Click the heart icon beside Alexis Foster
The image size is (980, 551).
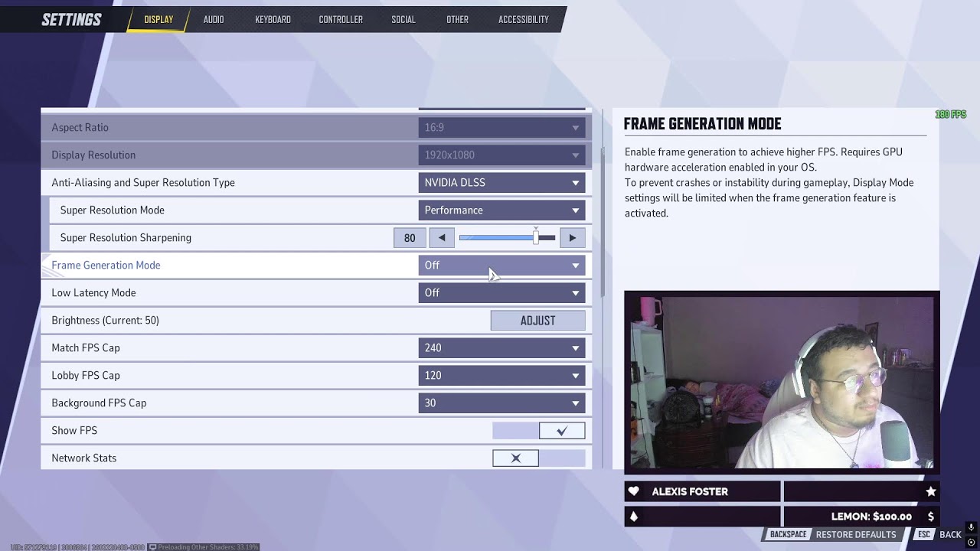pyautogui.click(x=633, y=491)
